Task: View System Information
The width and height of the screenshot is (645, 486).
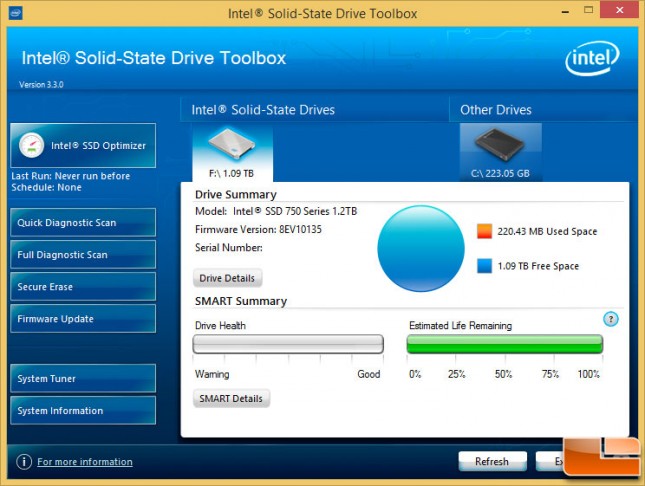Action: point(83,410)
